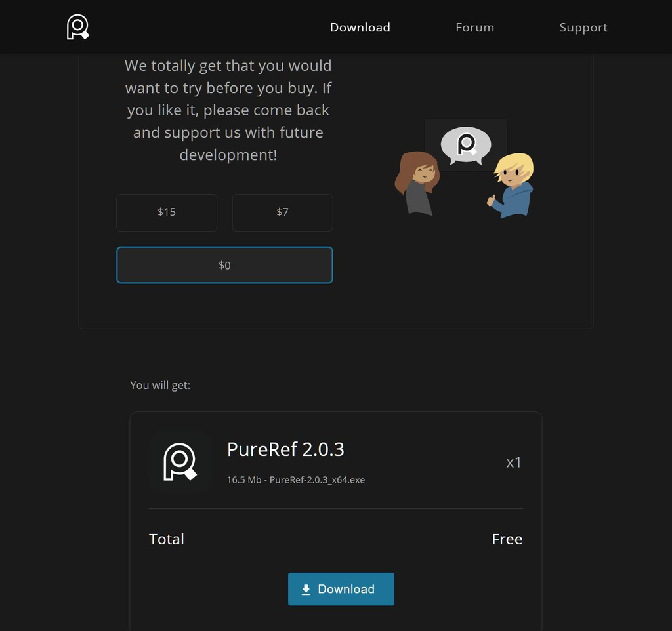Click the x1 quantity label
The height and width of the screenshot is (631, 672).
pyautogui.click(x=513, y=462)
